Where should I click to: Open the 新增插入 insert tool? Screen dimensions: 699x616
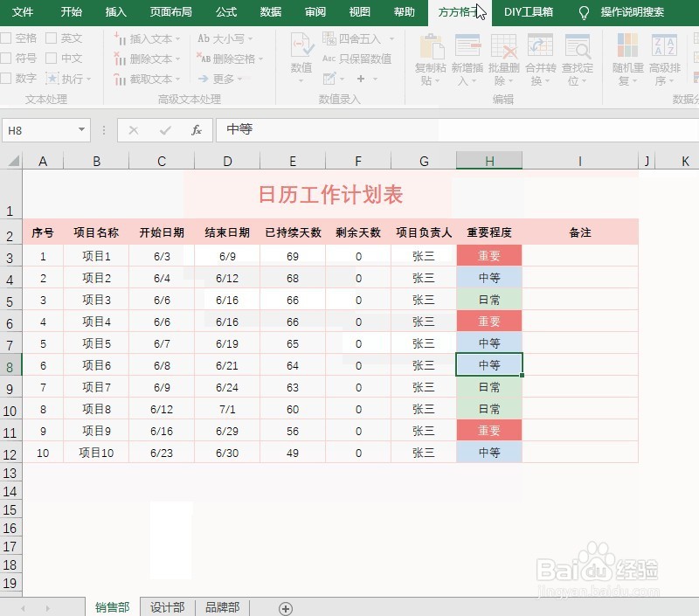coord(467,59)
